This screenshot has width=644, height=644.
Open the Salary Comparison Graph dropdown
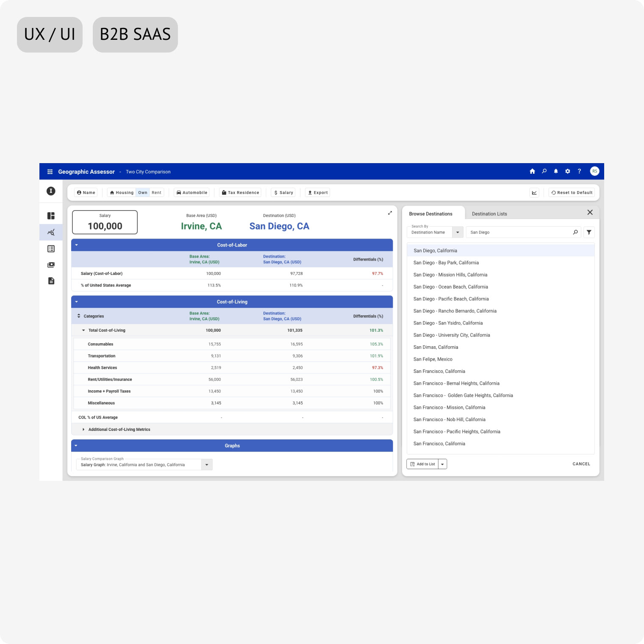(x=207, y=465)
